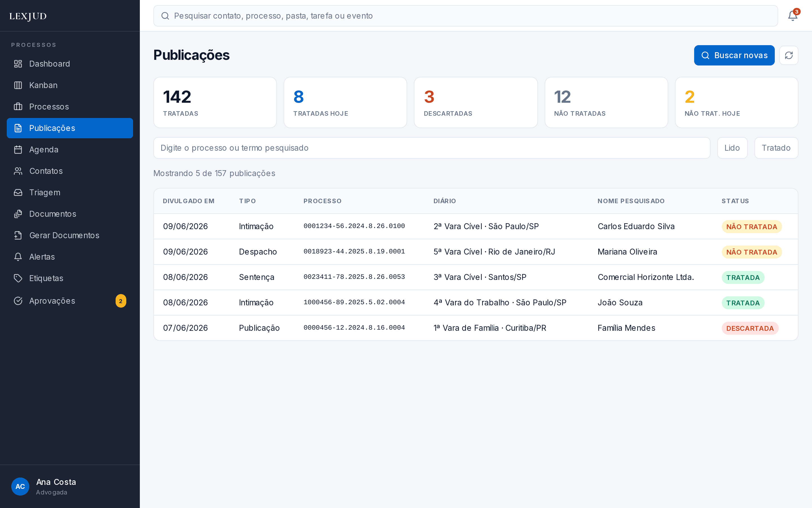Viewport: 812px width, 508px height.
Task: Open Processos in the sidebar
Action: point(70,106)
